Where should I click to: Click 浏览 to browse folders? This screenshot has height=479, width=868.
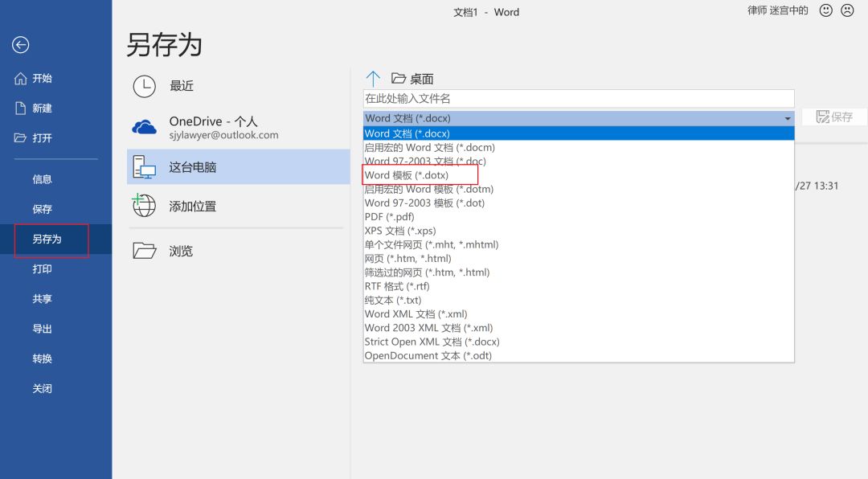coord(239,251)
